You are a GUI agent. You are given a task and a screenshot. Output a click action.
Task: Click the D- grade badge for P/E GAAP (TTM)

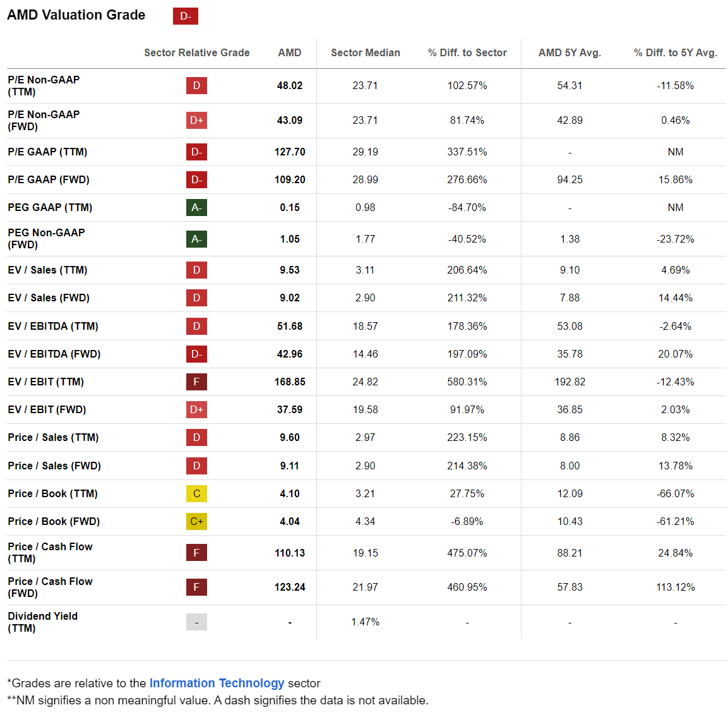pyautogui.click(x=196, y=152)
